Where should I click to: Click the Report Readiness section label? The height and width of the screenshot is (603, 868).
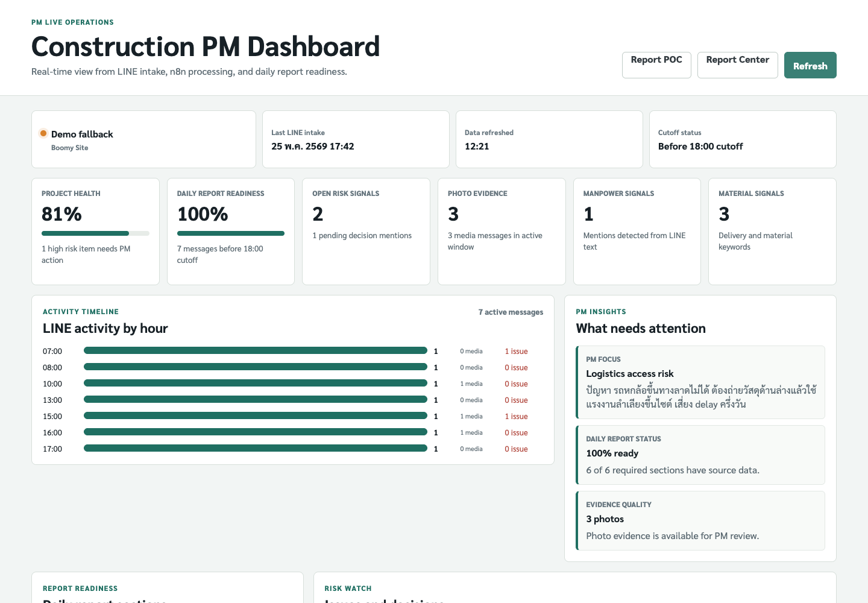(x=80, y=589)
